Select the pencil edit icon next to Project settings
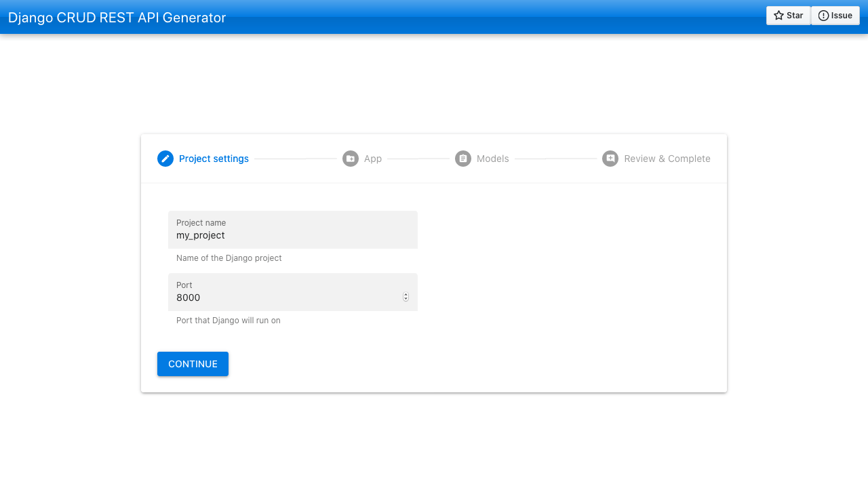Image resolution: width=868 pixels, height=492 pixels. click(x=165, y=158)
